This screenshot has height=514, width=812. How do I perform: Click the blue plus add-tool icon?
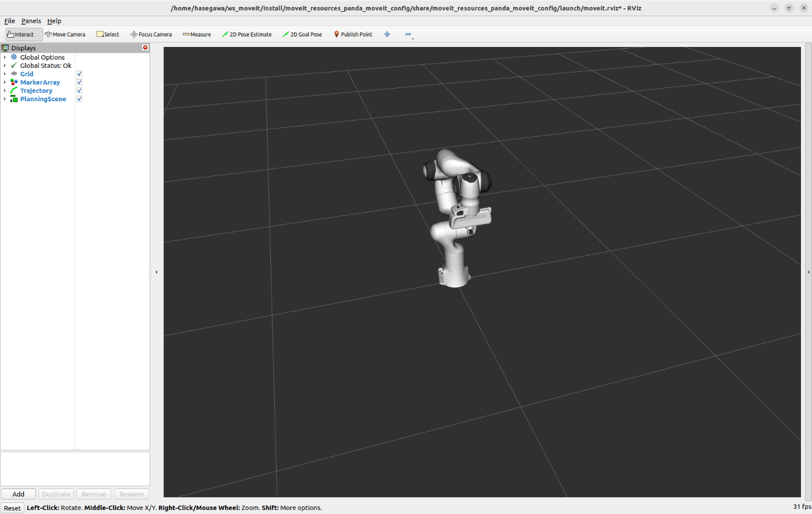pyautogui.click(x=387, y=34)
